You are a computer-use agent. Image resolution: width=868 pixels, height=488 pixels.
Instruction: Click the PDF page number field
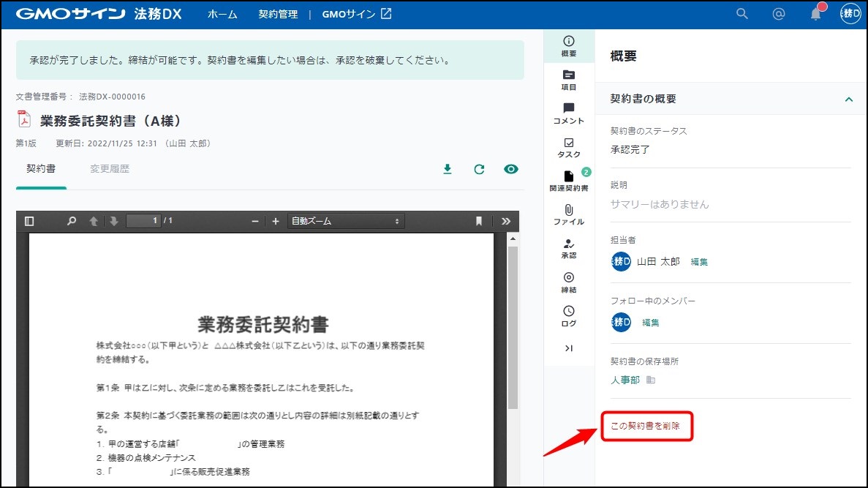click(143, 221)
